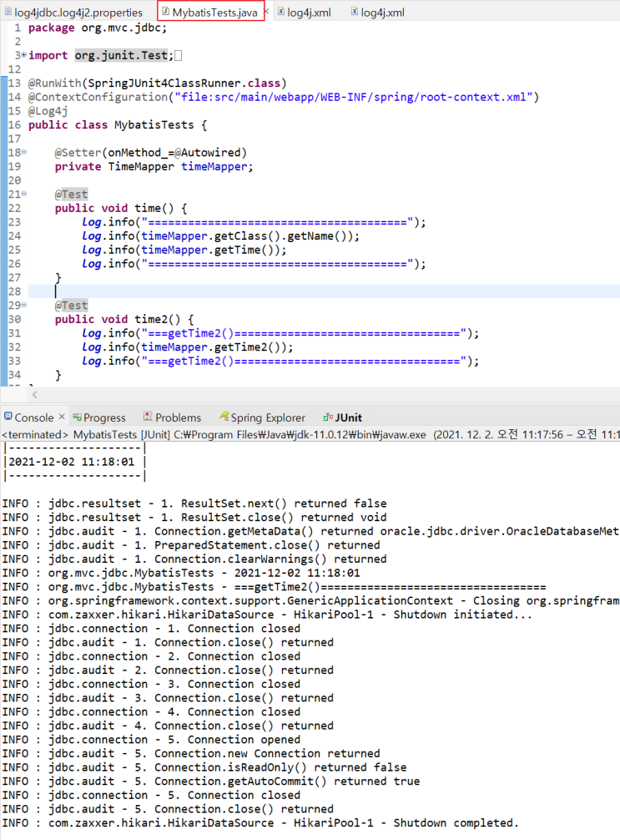This screenshot has width=620, height=840.
Task: Click 'org.junit.Test' in the import statement
Action: coord(121,55)
